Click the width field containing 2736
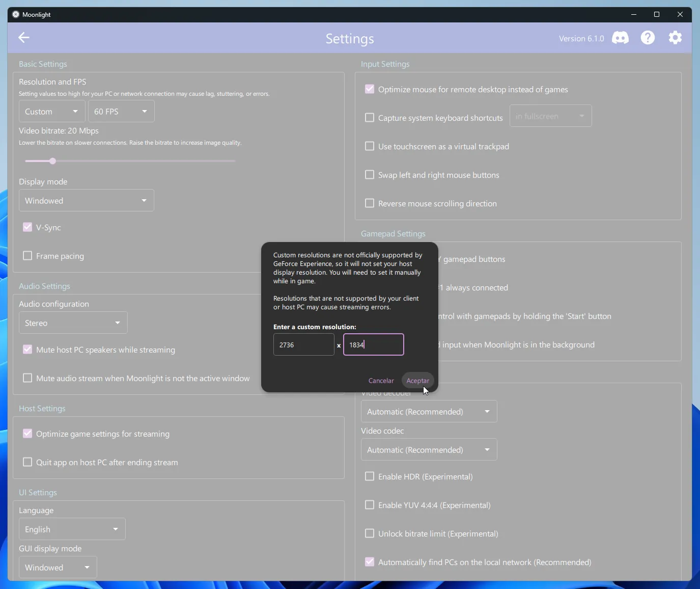 point(303,345)
